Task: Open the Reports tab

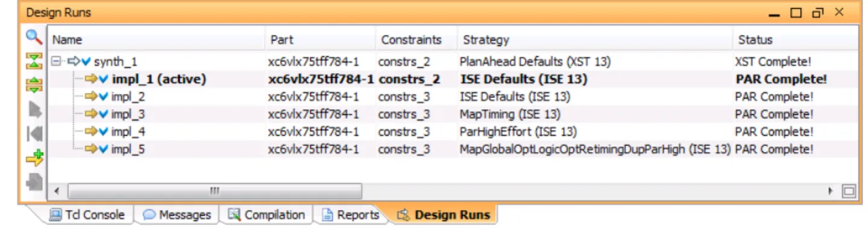Action: pos(350,214)
